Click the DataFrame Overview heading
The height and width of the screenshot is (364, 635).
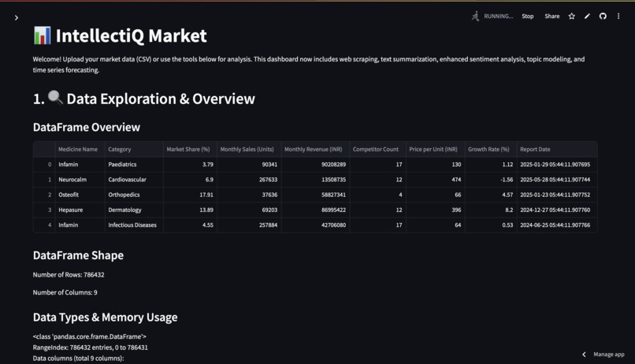[86, 127]
